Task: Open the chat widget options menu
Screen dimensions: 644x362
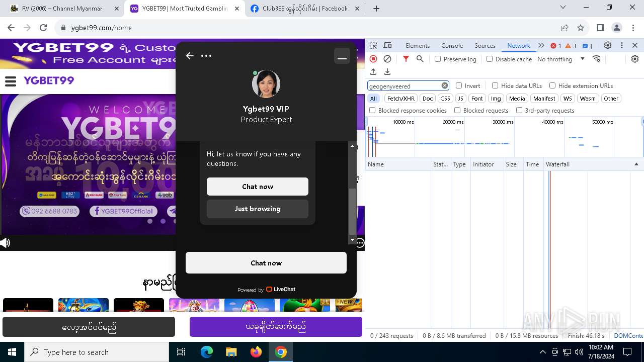Action: click(x=206, y=56)
